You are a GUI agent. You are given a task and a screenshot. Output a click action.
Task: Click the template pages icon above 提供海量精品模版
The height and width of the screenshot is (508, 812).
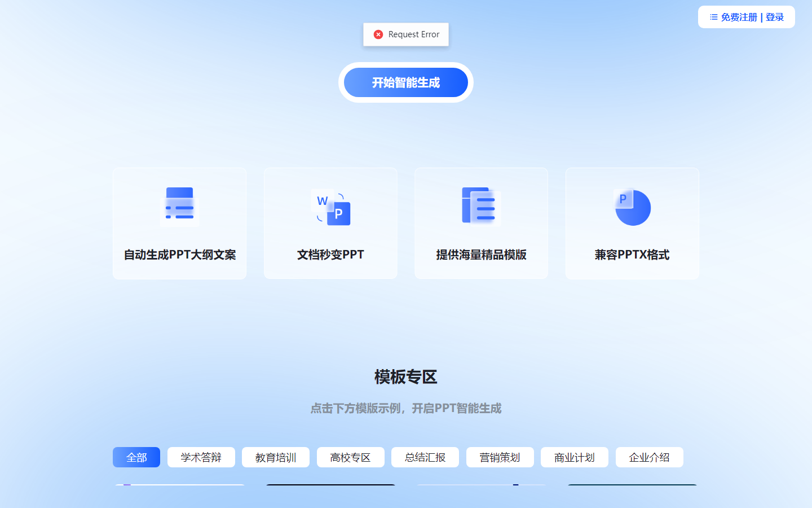[x=481, y=207]
